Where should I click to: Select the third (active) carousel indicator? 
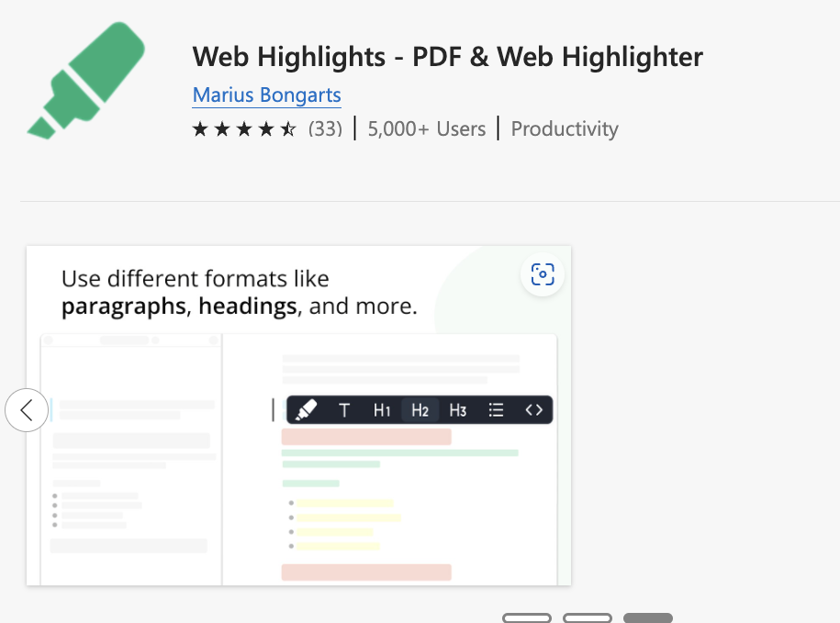pyautogui.click(x=648, y=618)
